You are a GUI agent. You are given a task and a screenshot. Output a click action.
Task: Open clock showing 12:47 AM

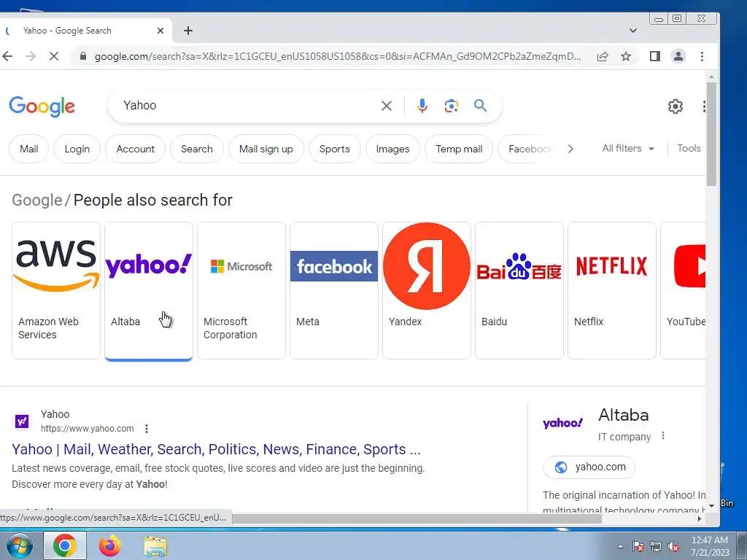tap(710, 546)
